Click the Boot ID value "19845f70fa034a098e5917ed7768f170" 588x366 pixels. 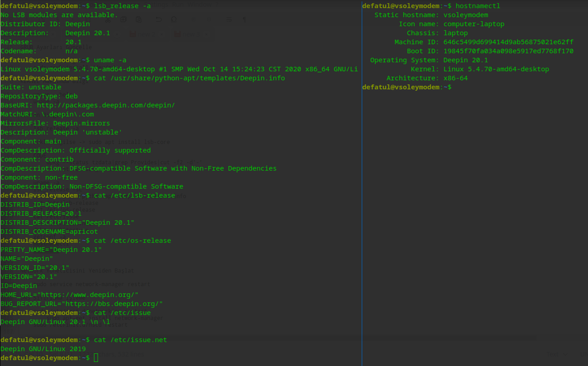point(509,51)
